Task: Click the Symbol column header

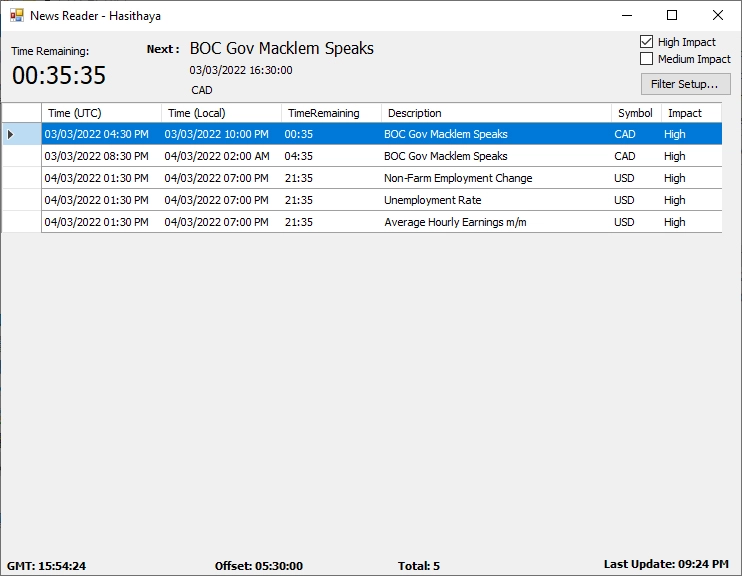Action: [x=636, y=113]
